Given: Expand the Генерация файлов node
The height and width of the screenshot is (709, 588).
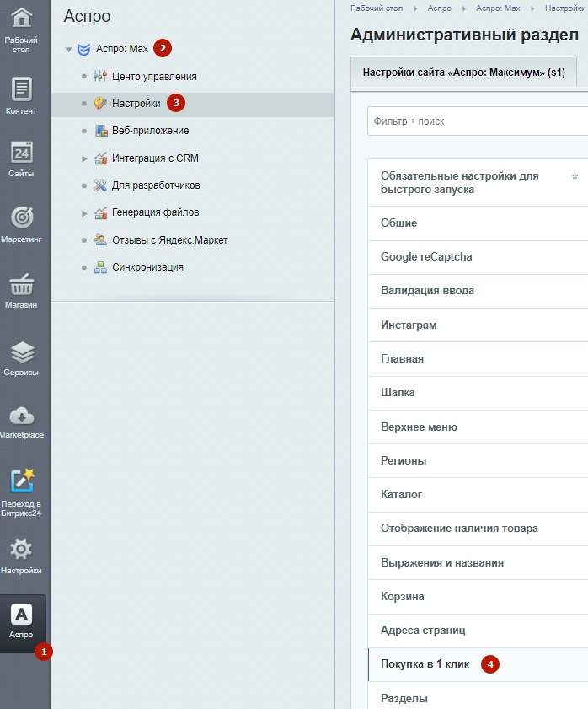Looking at the screenshot, I should pos(84,213).
